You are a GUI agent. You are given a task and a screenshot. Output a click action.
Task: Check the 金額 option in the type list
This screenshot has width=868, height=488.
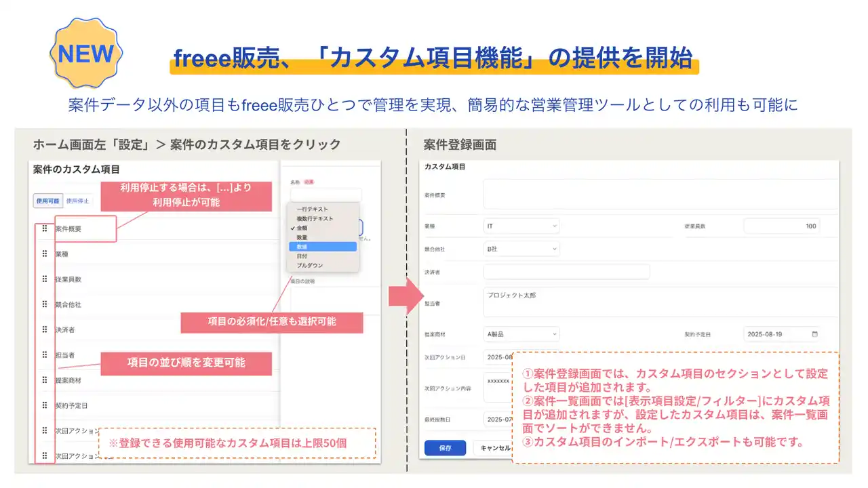point(302,228)
